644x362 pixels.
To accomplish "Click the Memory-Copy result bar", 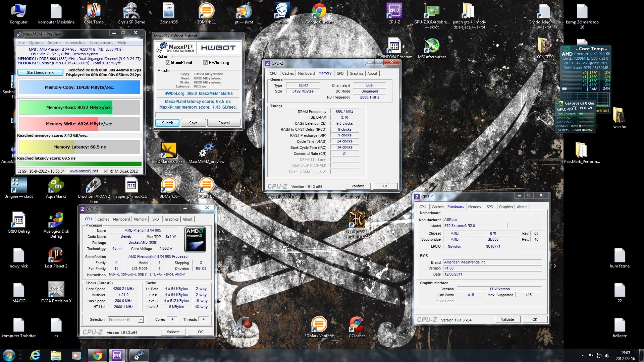I will pyautogui.click(x=79, y=87).
